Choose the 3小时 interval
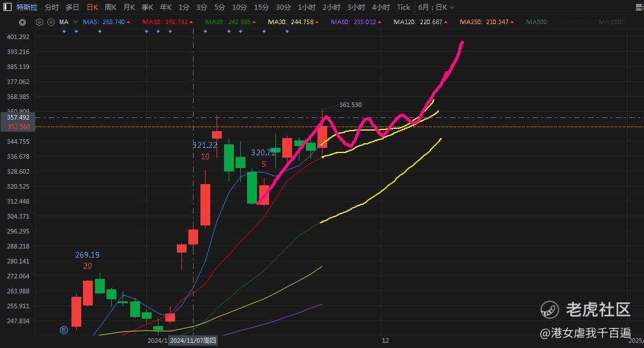The image size is (644, 348). (x=356, y=7)
